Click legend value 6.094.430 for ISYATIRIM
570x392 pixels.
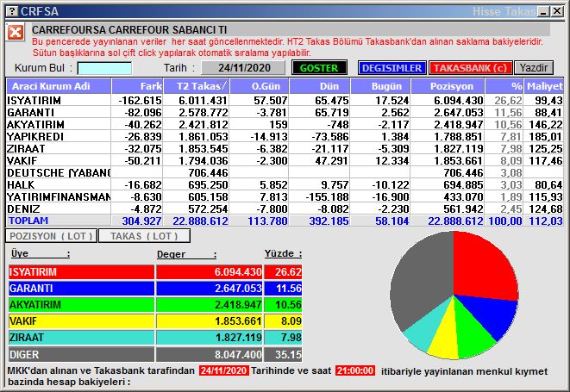coord(238,271)
